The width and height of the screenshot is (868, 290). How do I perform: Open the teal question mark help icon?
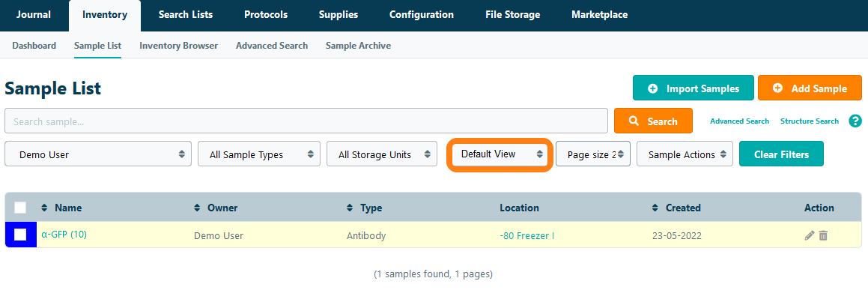pos(855,121)
